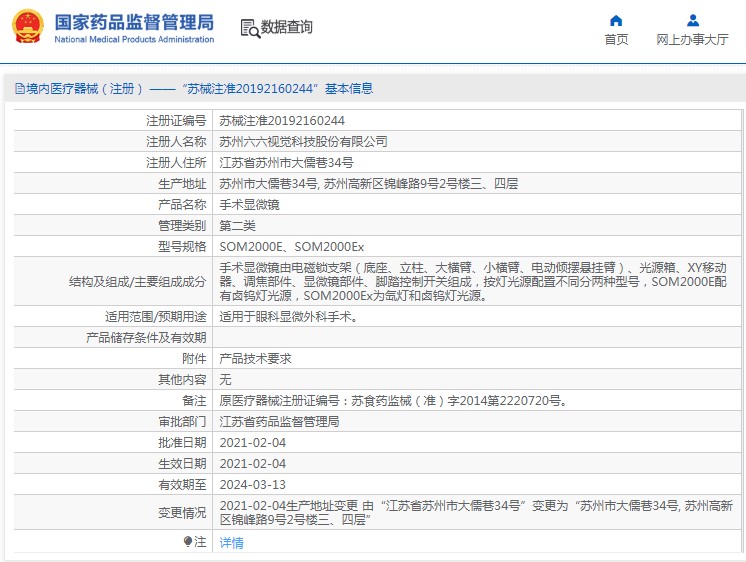Click the 注册人名称 label
The width and height of the screenshot is (746, 562).
[x=176, y=142]
